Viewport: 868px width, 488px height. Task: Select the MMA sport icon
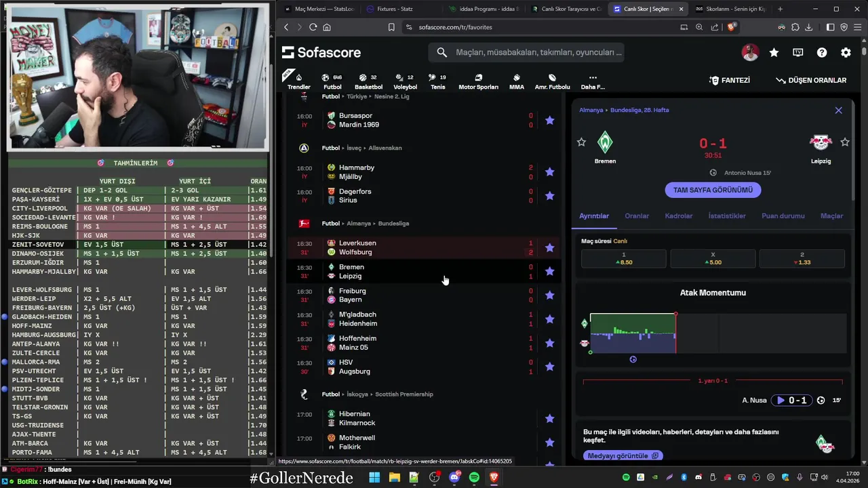pyautogui.click(x=517, y=81)
